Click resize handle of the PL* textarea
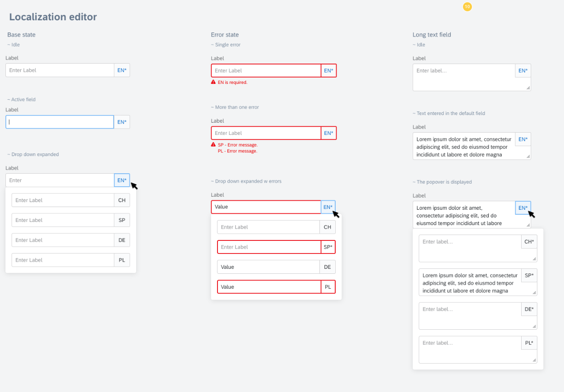Screen dimensions: 564x392 pos(534,360)
